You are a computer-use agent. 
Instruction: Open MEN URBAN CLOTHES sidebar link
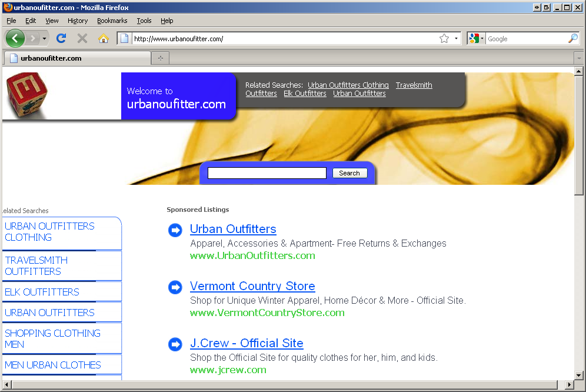click(53, 365)
